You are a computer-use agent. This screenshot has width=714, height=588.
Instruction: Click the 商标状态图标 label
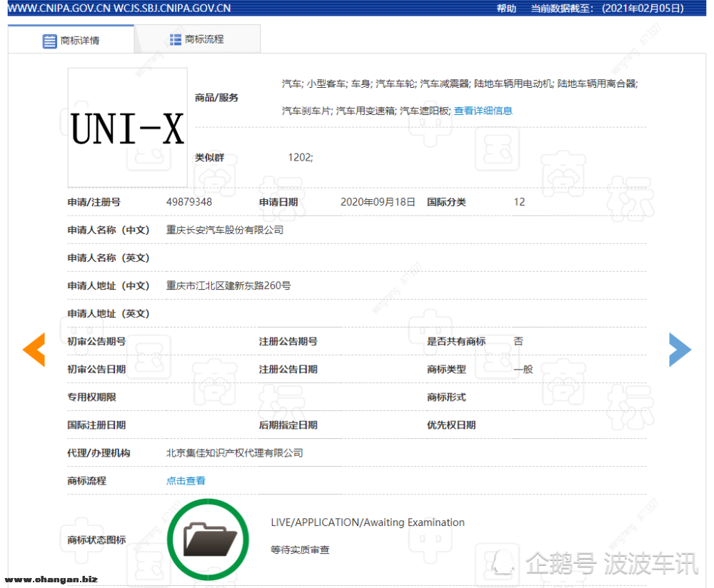coord(96,539)
